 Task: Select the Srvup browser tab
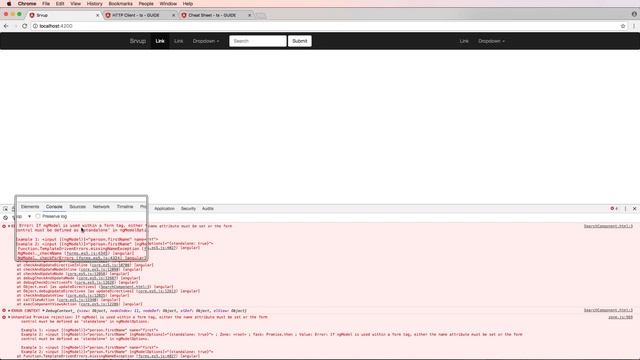pos(63,15)
